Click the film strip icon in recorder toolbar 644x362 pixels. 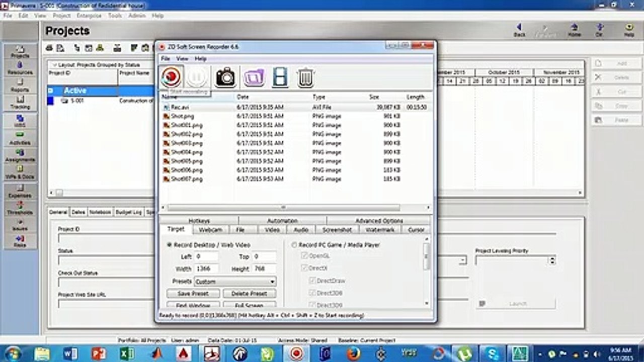(280, 77)
